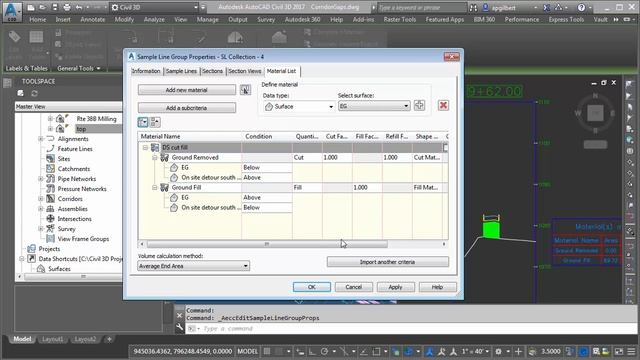Click the Labels & Tables panel title

[27, 68]
